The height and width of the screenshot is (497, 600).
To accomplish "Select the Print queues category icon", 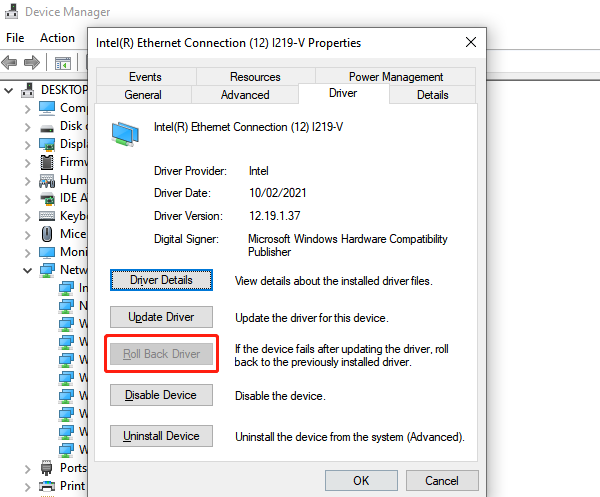I will click(47, 486).
